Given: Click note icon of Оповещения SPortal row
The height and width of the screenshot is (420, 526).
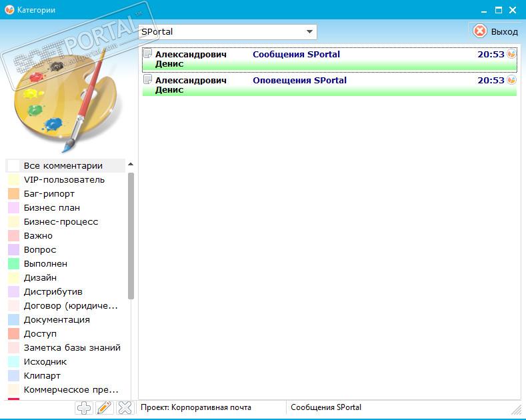Looking at the screenshot, I should click(147, 79).
